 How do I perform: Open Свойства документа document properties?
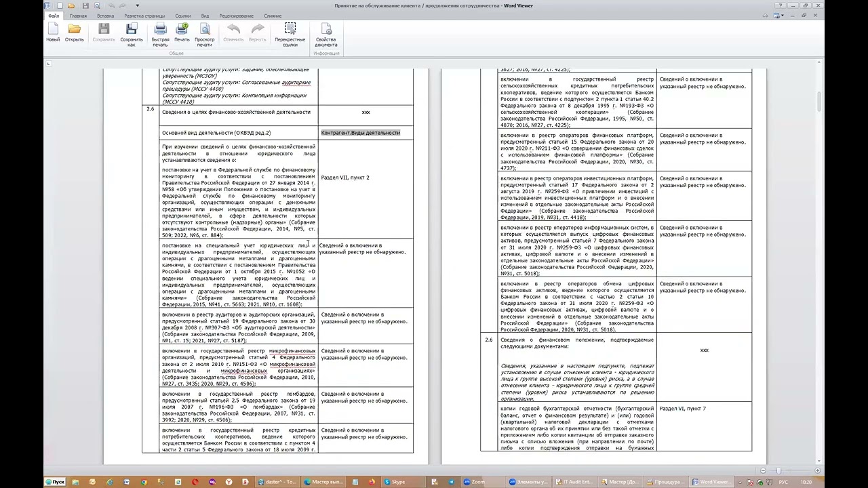pyautogui.click(x=326, y=35)
